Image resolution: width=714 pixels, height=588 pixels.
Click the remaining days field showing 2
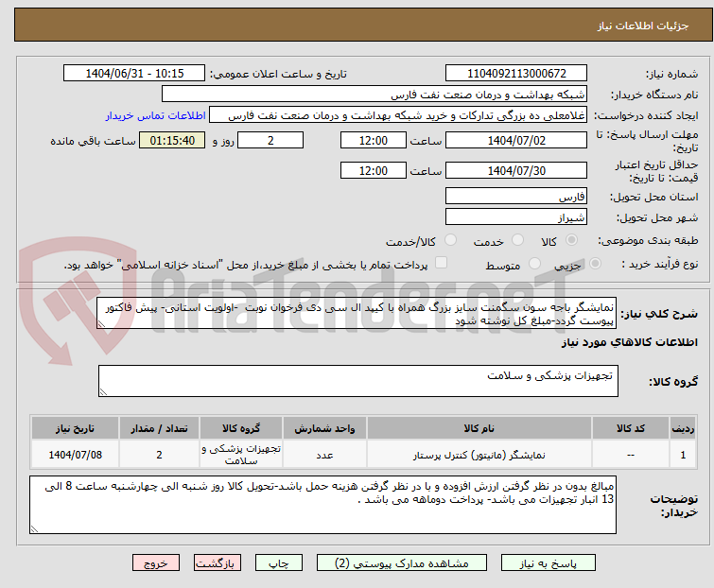coord(270,140)
